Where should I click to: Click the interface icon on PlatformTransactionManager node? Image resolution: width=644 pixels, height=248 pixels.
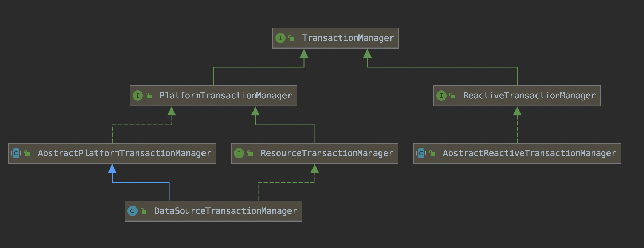click(x=137, y=96)
